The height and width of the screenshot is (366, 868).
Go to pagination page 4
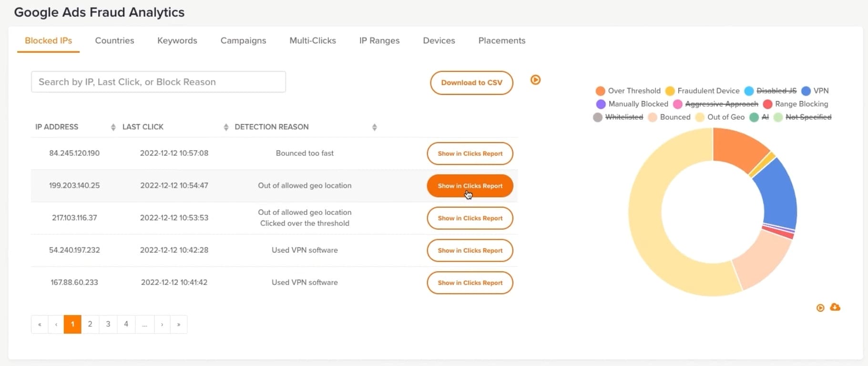pyautogui.click(x=126, y=325)
